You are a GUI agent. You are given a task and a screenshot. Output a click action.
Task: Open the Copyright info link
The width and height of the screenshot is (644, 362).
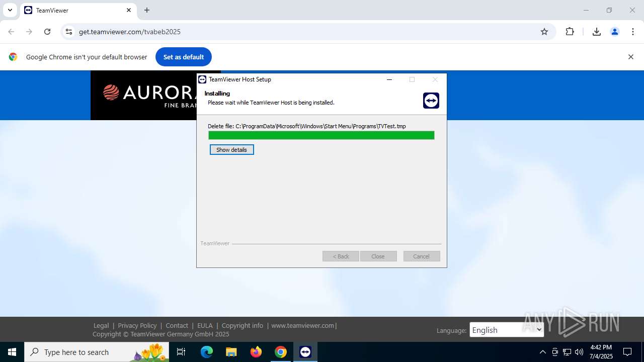243,326
